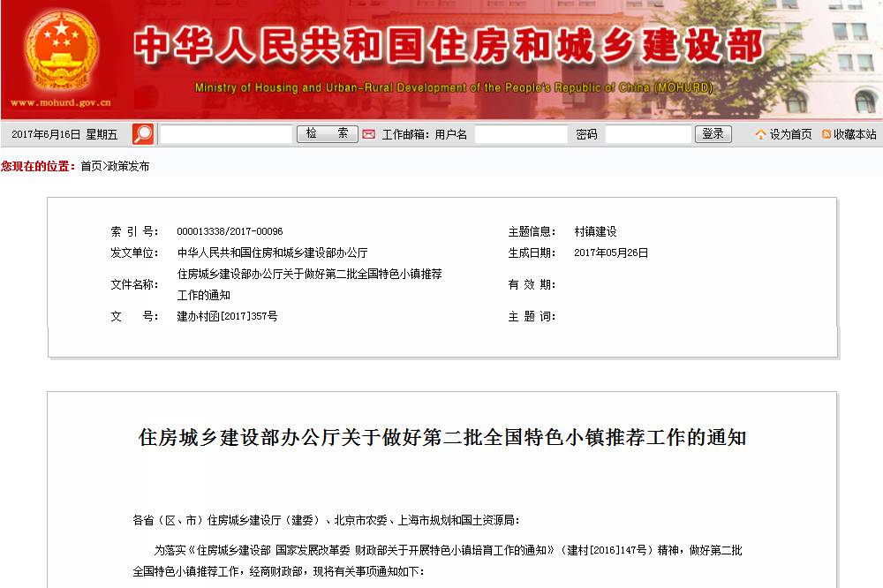Click the label 主 题 词:
The width and height of the screenshot is (883, 588).
coord(532,316)
